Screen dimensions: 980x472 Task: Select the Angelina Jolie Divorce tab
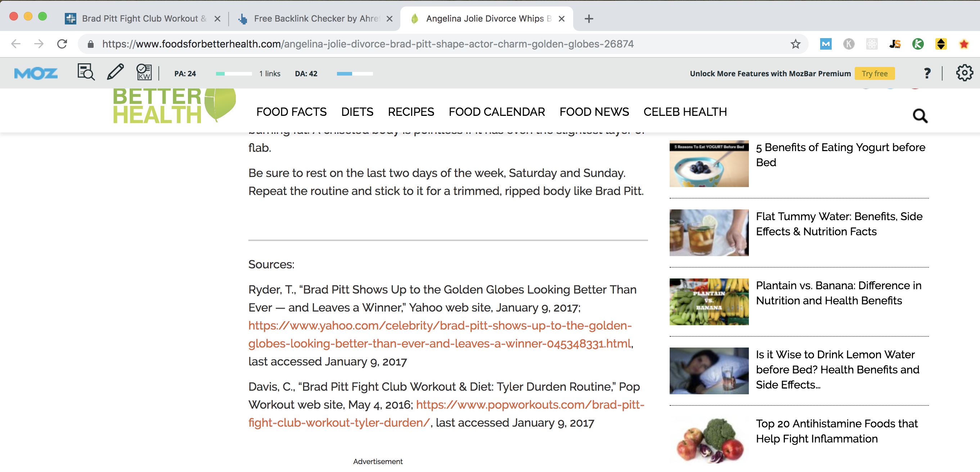coord(486,19)
